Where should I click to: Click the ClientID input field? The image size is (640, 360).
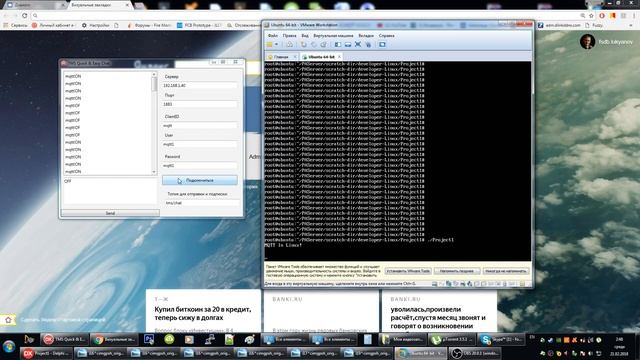click(200, 125)
